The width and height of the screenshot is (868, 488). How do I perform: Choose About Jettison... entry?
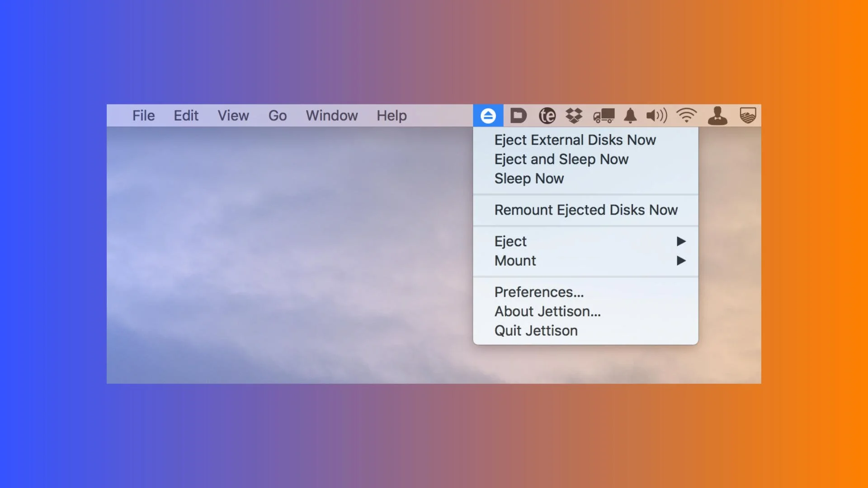point(547,312)
